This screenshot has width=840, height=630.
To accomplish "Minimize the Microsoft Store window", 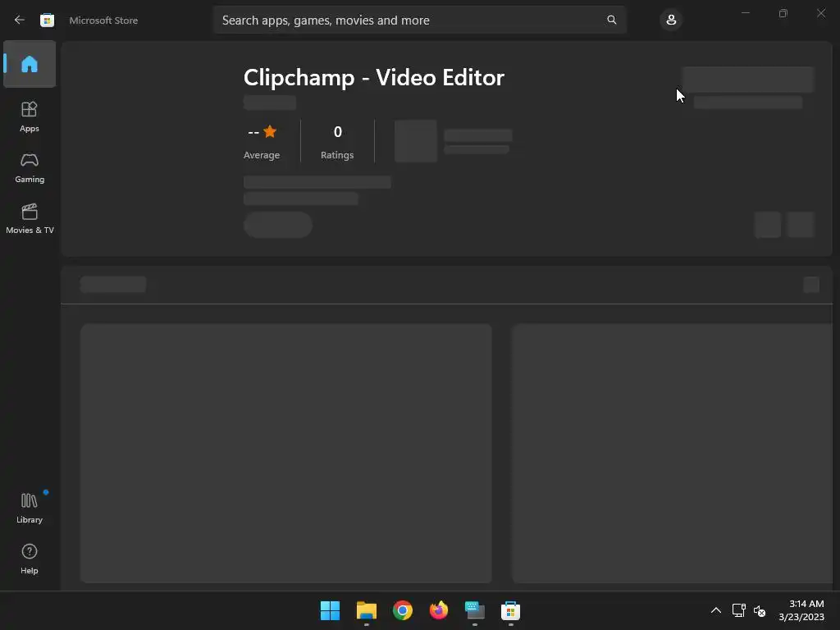I will [x=745, y=13].
